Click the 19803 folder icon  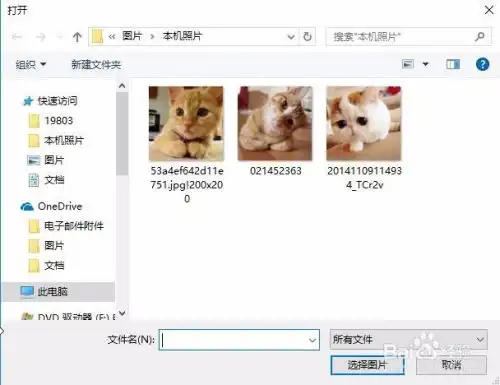point(34,121)
